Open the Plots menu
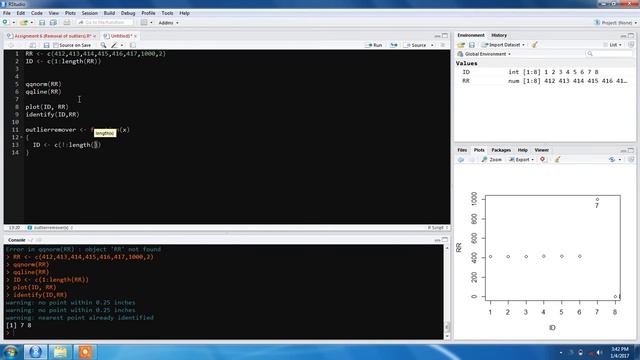This screenshot has width=640, height=360. pyautogui.click(x=70, y=13)
